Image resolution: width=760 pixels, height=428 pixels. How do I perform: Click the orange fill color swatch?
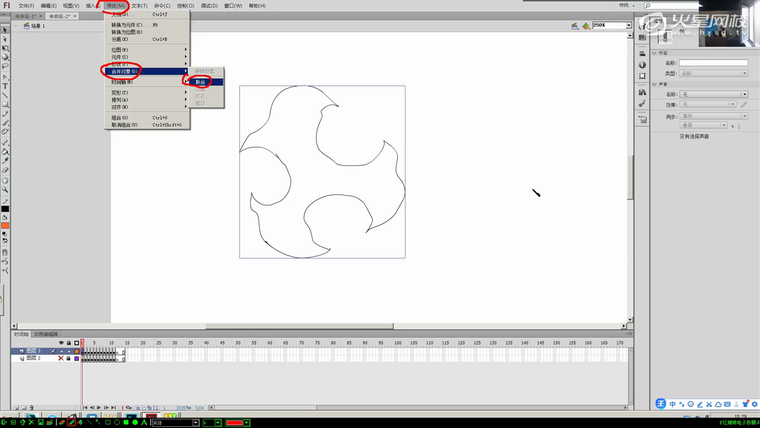(x=5, y=226)
